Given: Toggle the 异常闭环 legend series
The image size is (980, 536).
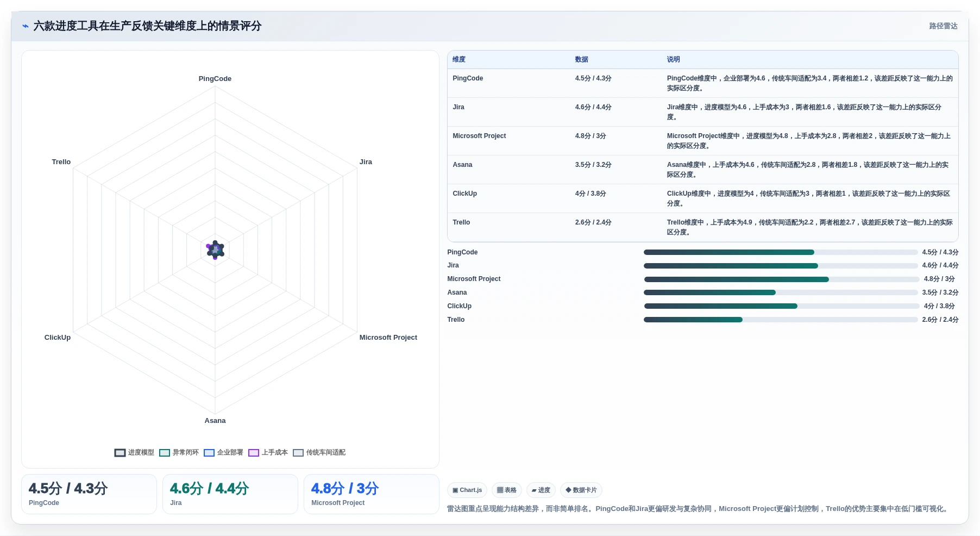Looking at the screenshot, I should pos(179,452).
